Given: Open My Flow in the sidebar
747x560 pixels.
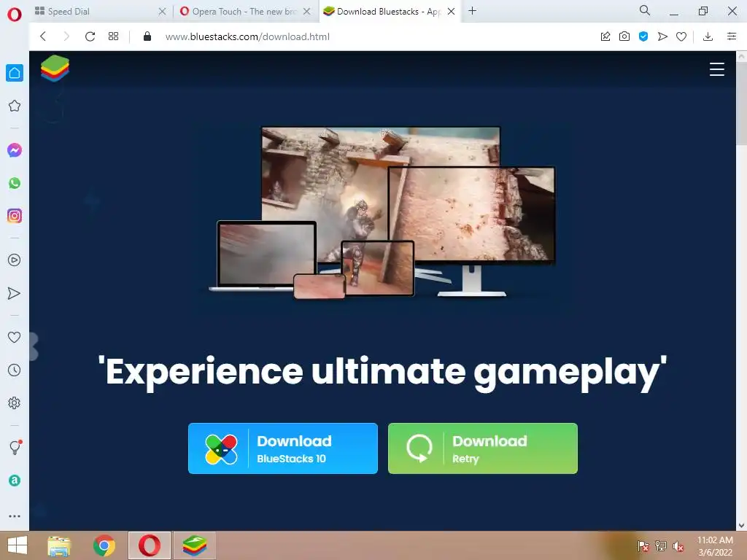Looking at the screenshot, I should point(15,293).
